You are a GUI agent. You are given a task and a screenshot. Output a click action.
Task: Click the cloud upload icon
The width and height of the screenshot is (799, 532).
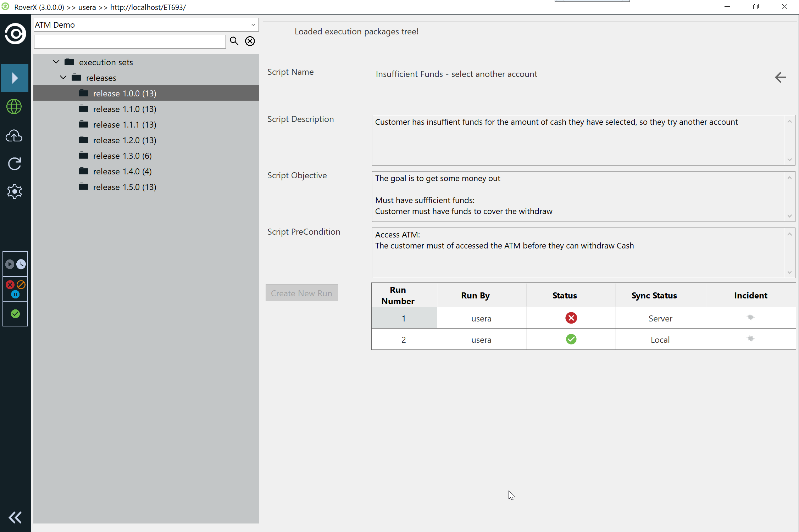pos(14,136)
